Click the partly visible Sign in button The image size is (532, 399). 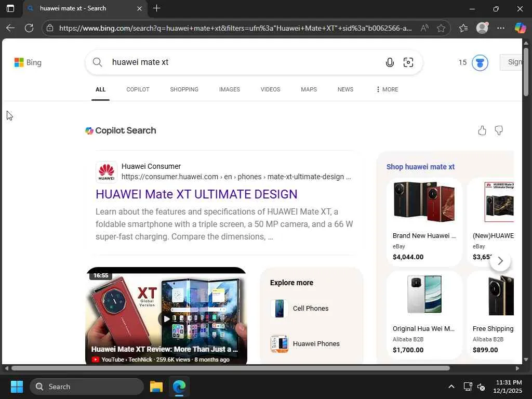click(x=511, y=62)
